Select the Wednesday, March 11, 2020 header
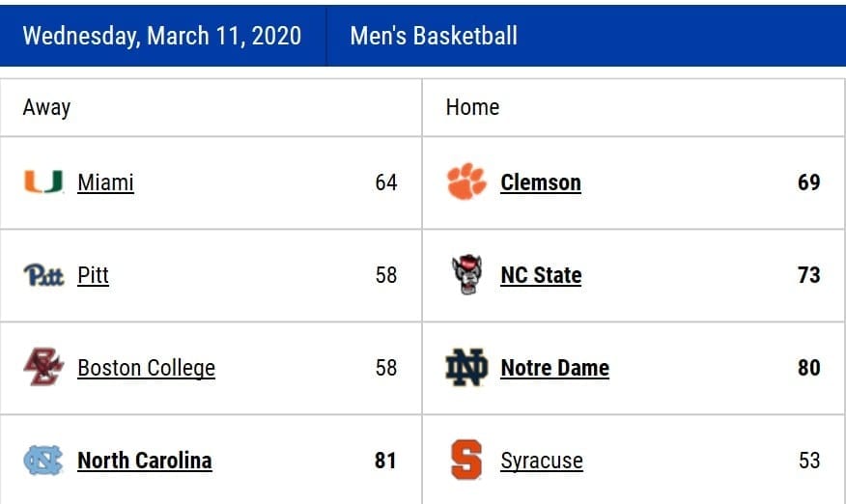846x504 pixels. pyautogui.click(x=162, y=36)
